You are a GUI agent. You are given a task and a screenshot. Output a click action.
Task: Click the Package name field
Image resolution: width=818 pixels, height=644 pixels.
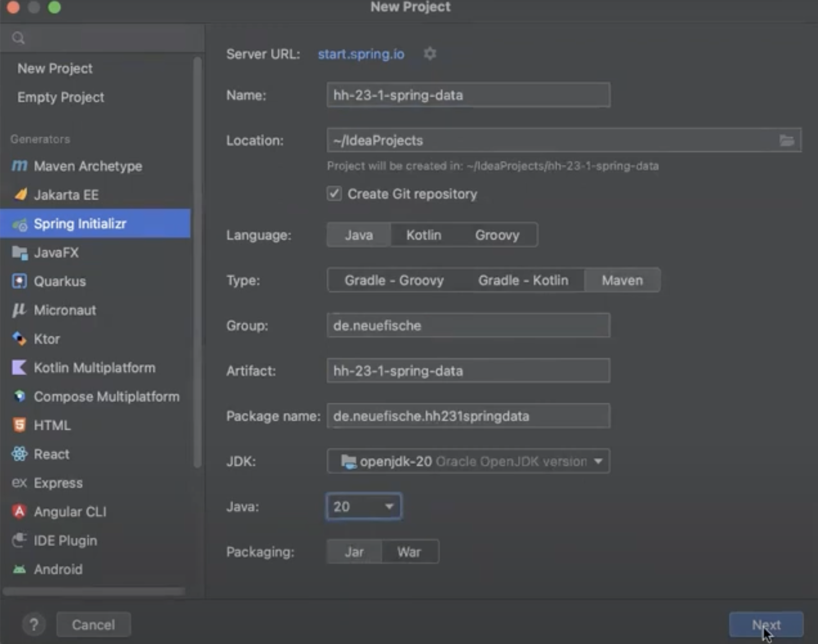(468, 416)
